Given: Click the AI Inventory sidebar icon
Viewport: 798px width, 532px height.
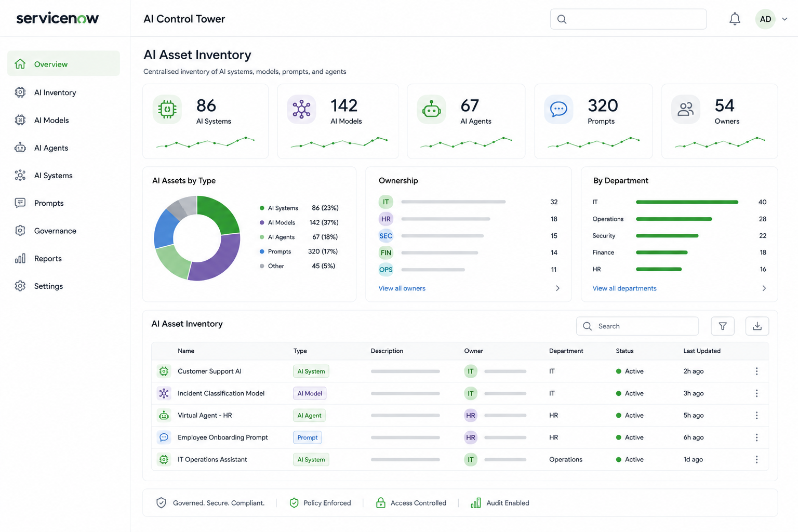Looking at the screenshot, I should (x=20, y=92).
